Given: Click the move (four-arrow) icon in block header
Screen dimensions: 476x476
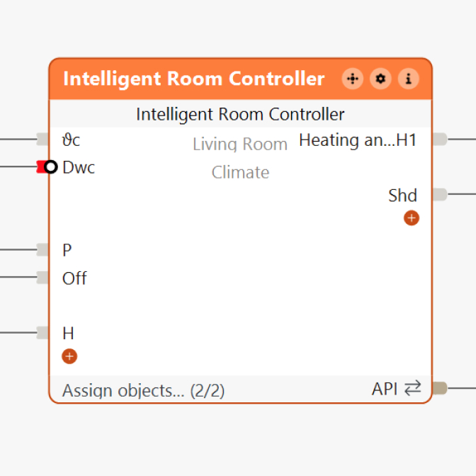Looking at the screenshot, I should [x=352, y=79].
